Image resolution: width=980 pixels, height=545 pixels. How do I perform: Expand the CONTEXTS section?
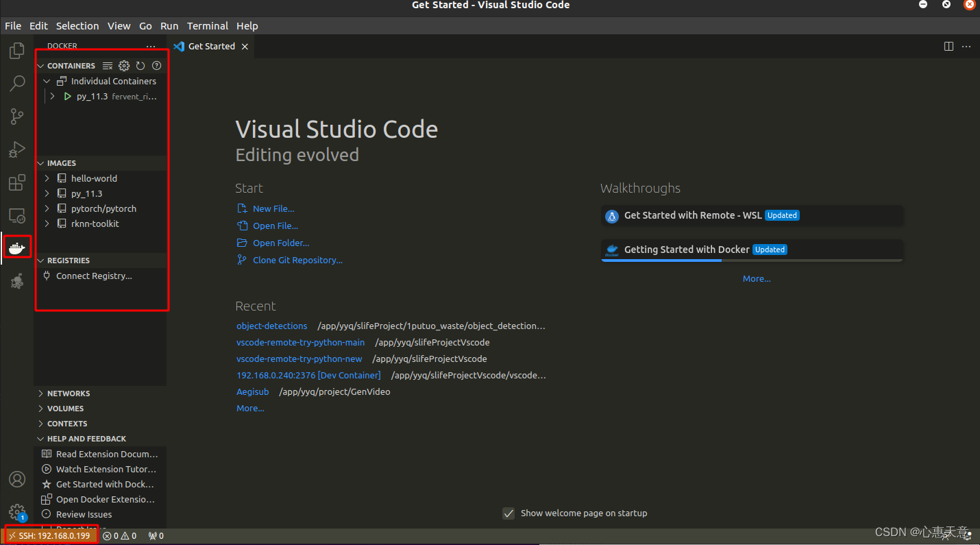coord(41,424)
